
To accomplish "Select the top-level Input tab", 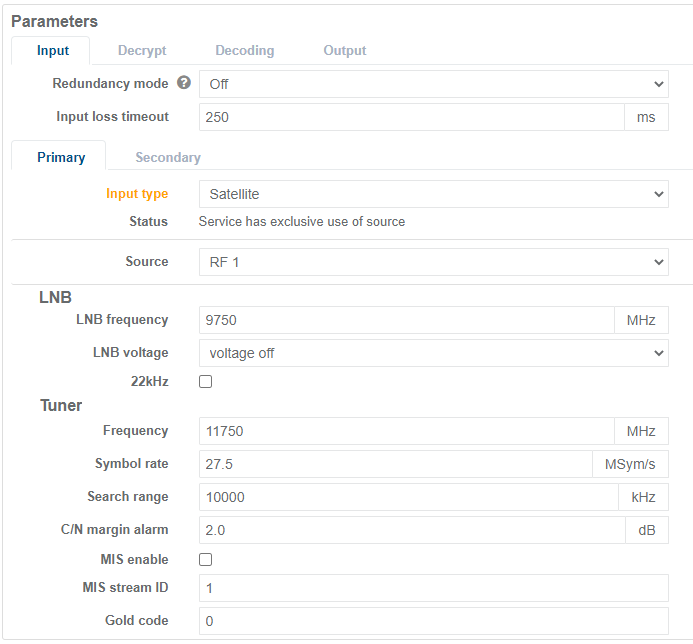I will pos(53,51).
